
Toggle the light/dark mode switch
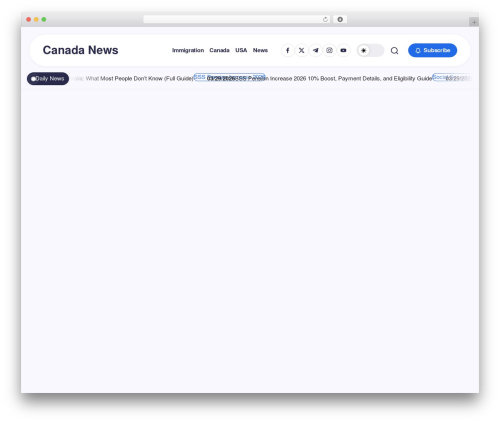click(x=370, y=50)
